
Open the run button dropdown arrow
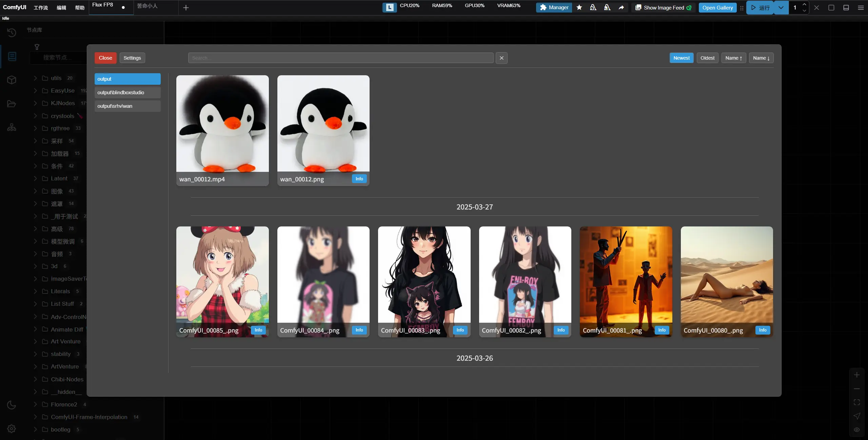tap(781, 7)
